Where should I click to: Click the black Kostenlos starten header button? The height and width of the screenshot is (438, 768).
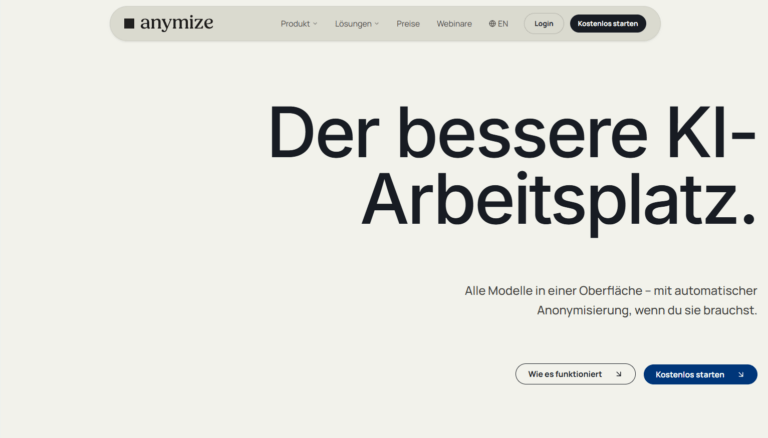pos(608,24)
